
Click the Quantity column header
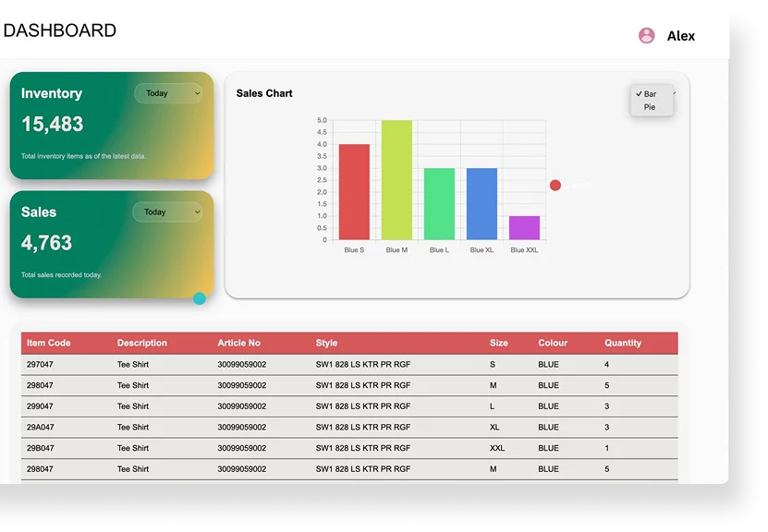[623, 343]
